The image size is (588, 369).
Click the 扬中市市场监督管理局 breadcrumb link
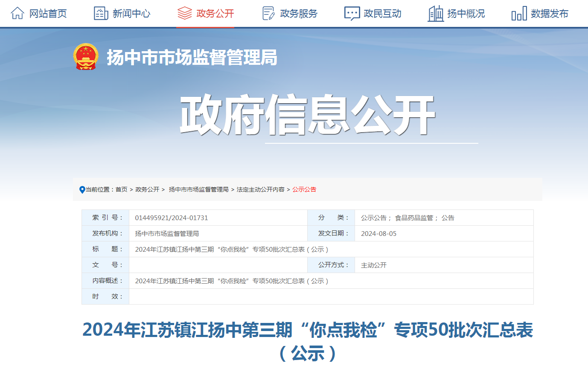pyautogui.click(x=199, y=189)
